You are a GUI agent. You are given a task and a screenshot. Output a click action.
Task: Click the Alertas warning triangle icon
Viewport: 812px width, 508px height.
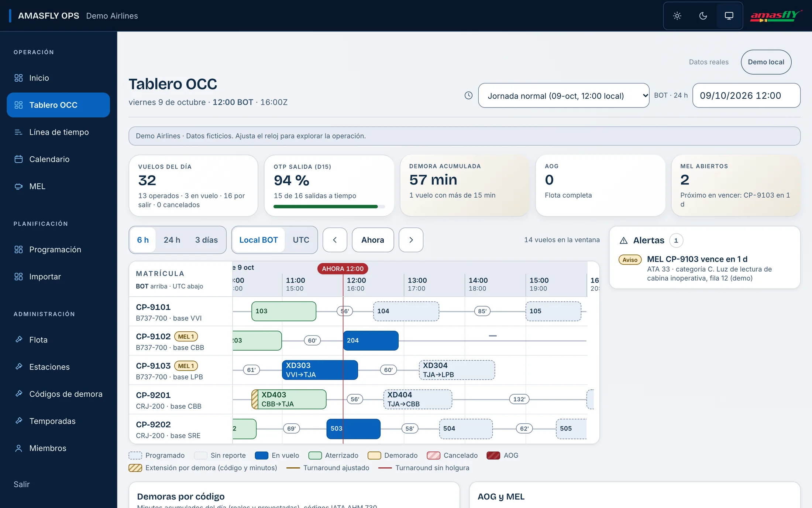[x=624, y=241]
